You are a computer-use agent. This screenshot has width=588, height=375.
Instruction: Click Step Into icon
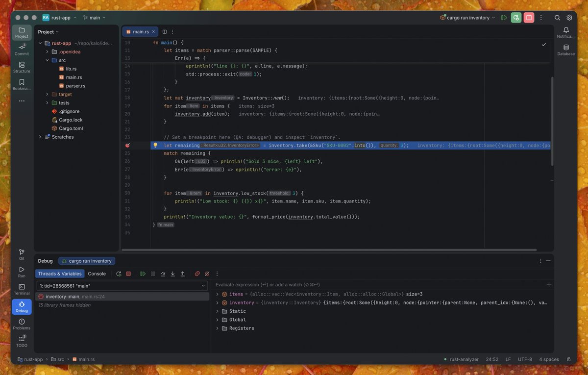172,274
